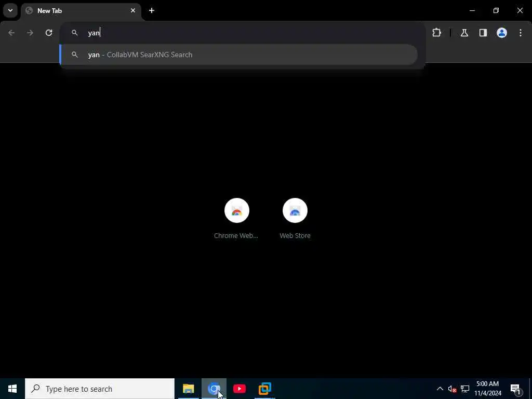Click the 'Web Store' shortcut label
The width and height of the screenshot is (532, 399).
coord(295,235)
